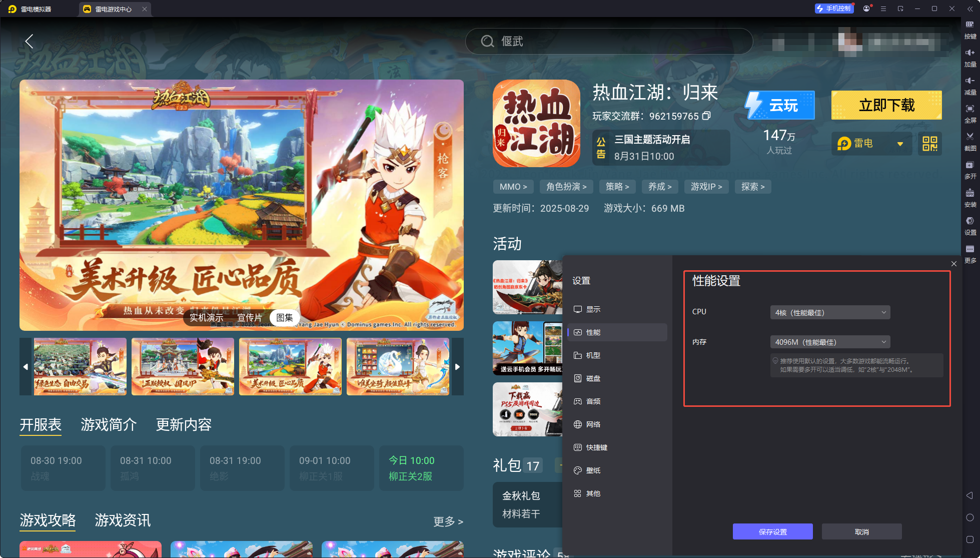Select 显示 in settings menu
Screen dimensions: 980x558
pyautogui.click(x=617, y=309)
